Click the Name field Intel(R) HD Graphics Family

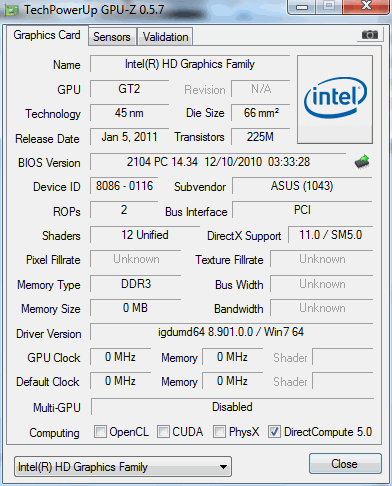(190, 64)
